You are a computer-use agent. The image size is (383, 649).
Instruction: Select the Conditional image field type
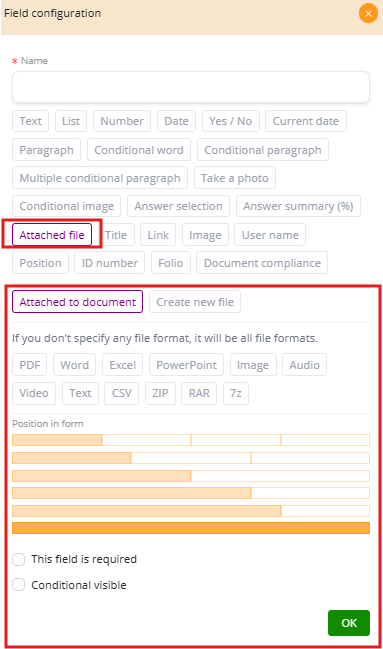67,206
